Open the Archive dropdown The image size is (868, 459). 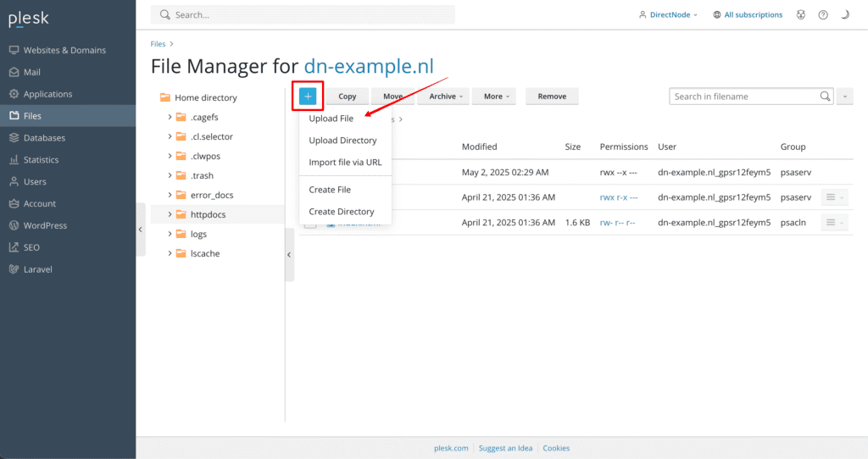[446, 97]
